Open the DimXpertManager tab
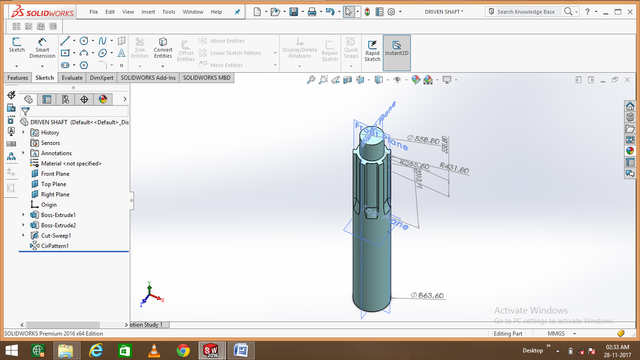640x360 pixels. [84, 99]
